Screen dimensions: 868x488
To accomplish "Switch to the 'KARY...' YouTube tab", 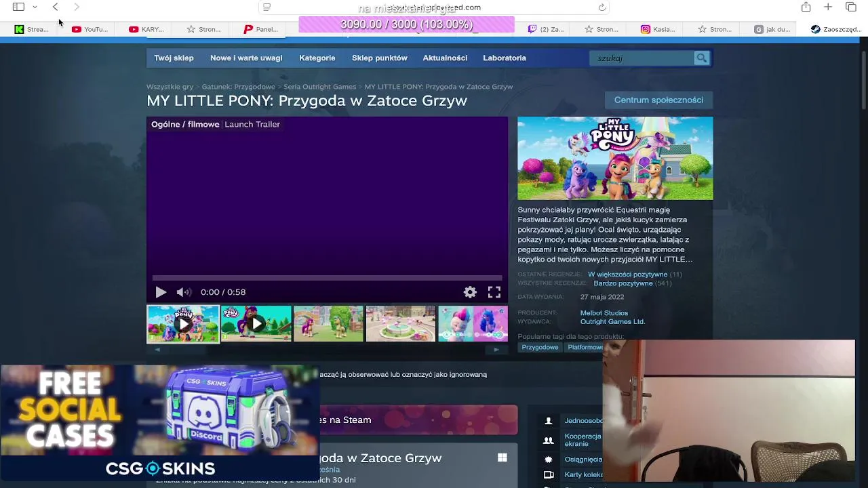I will pos(146,29).
